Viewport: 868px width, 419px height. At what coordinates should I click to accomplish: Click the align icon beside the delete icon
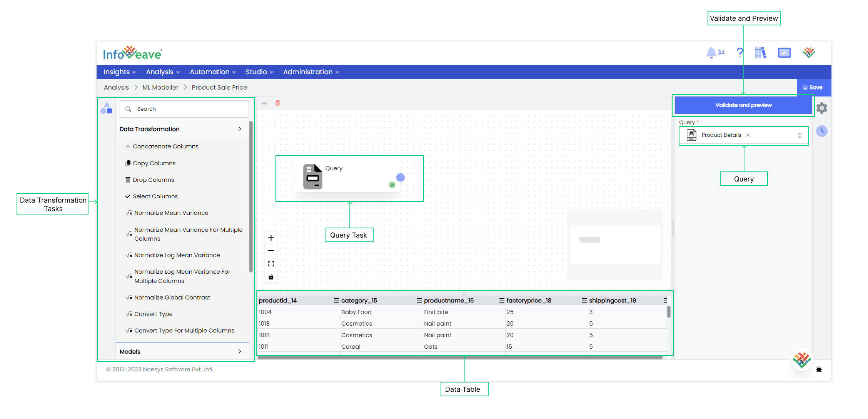264,103
